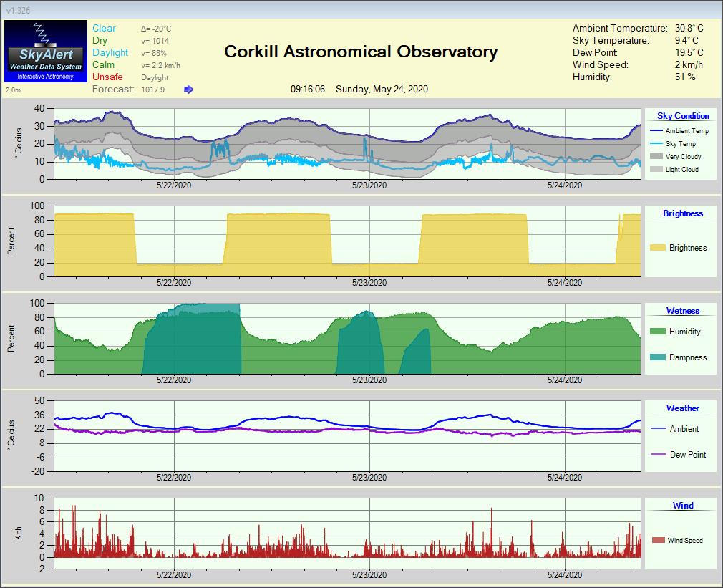Image resolution: width=723 pixels, height=588 pixels.
Task: Click the Sky Temp legend line marker
Action: click(655, 144)
